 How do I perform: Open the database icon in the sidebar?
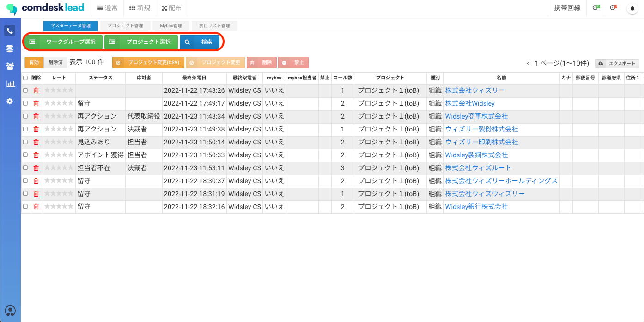(10, 48)
